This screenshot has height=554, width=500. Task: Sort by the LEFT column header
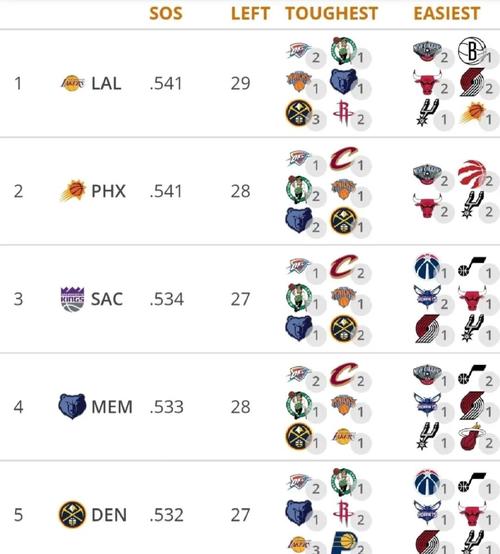click(250, 14)
